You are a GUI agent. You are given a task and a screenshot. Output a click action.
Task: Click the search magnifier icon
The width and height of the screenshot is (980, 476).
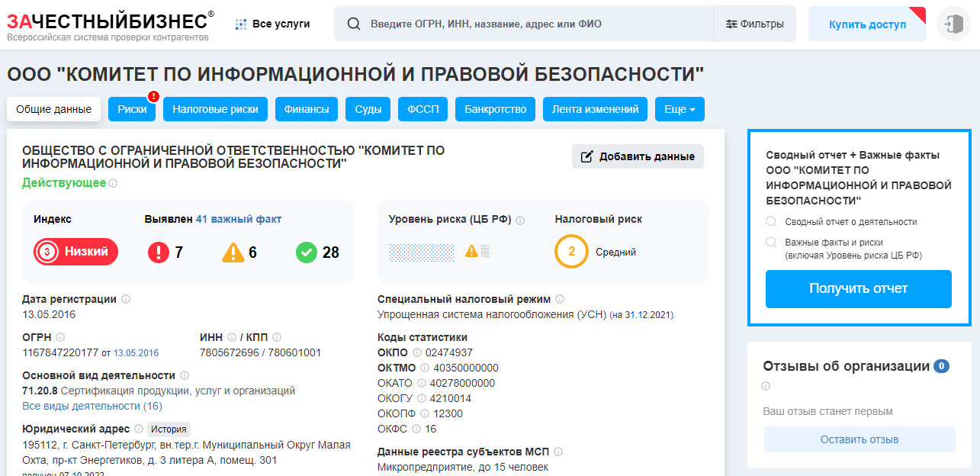pyautogui.click(x=353, y=24)
